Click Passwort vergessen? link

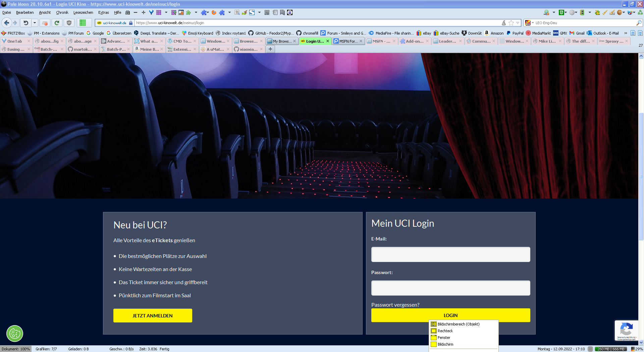pos(395,305)
